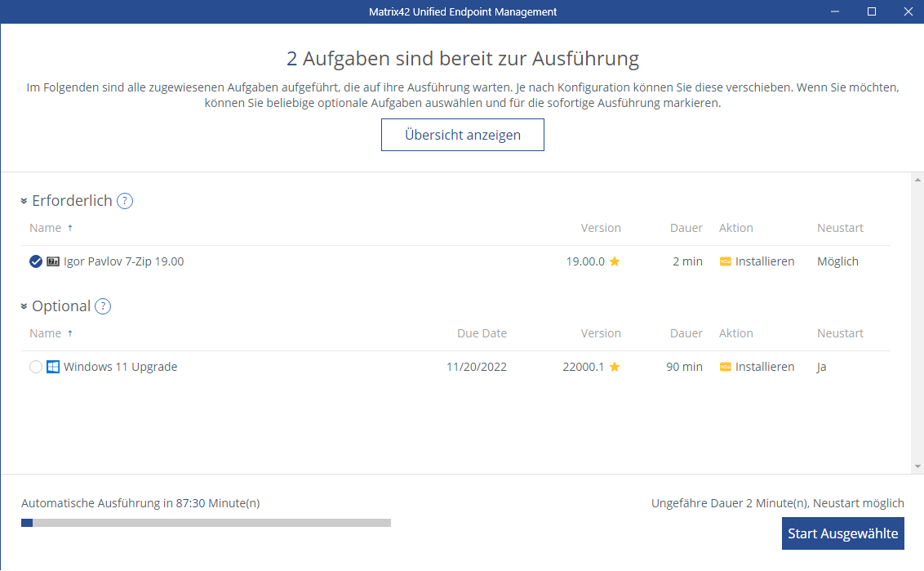
Task: Click the Erforderlich section title
Action: coord(72,201)
